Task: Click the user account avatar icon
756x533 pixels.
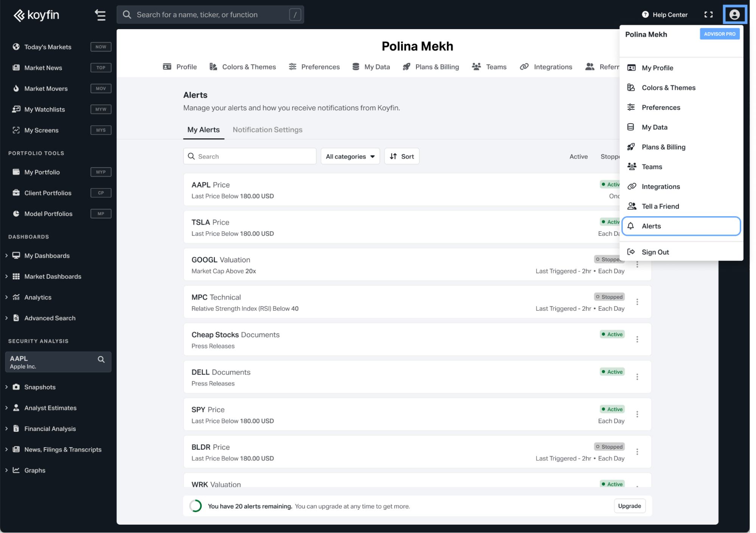Action: 734,15
